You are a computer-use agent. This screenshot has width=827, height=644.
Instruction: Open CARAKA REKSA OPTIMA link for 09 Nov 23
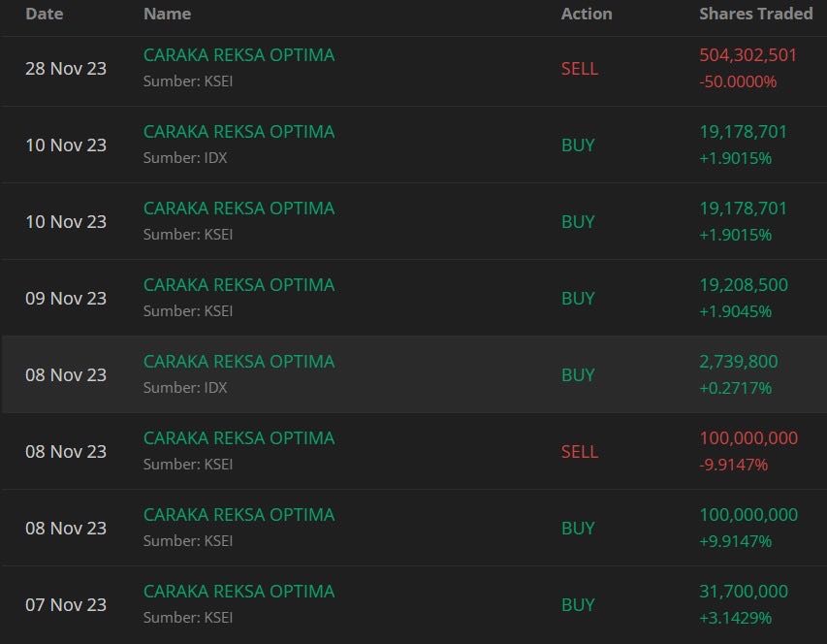point(239,285)
